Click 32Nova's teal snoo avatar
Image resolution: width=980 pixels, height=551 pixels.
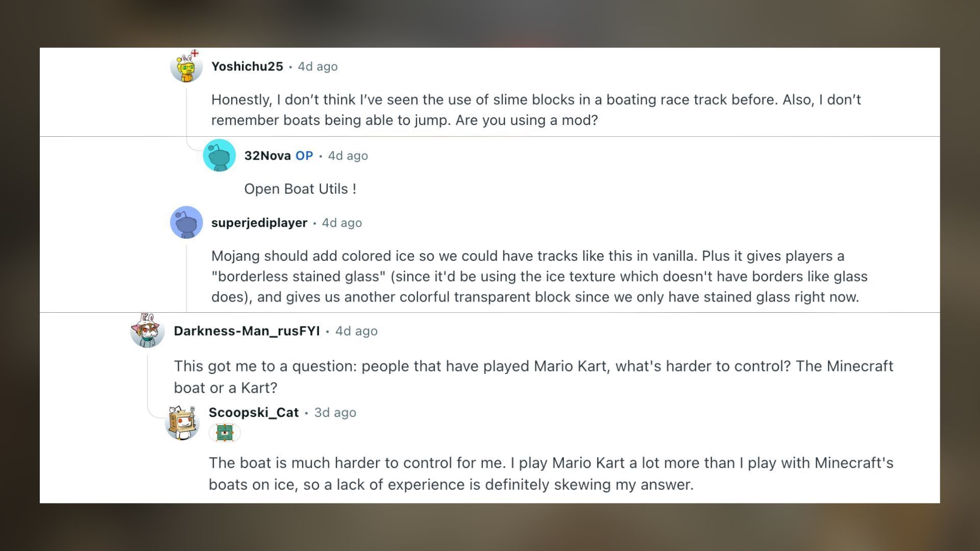[x=219, y=156]
